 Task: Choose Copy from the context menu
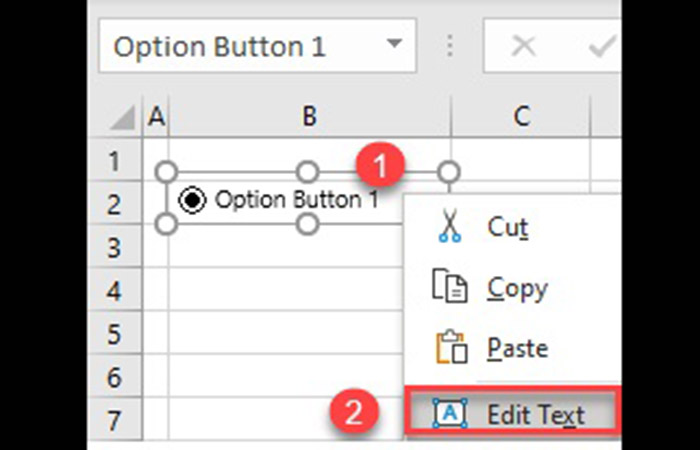point(517,288)
